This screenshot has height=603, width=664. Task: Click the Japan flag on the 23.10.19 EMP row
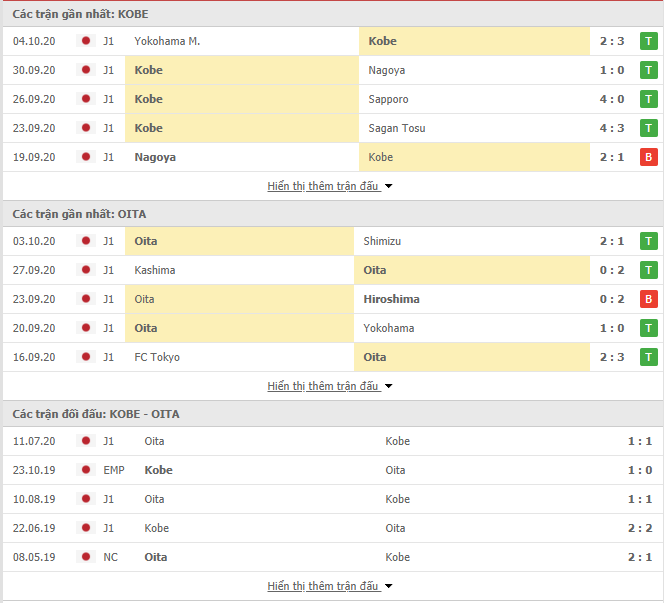click(86, 470)
